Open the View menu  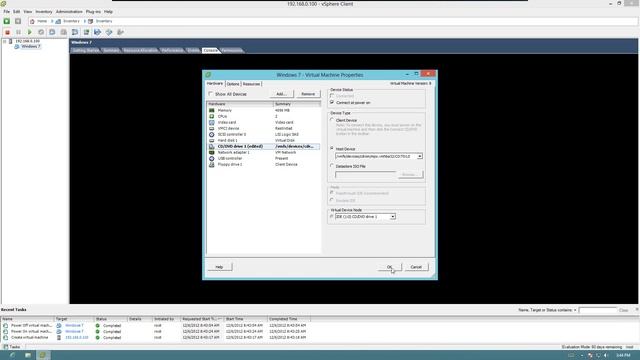pyautogui.click(x=27, y=12)
